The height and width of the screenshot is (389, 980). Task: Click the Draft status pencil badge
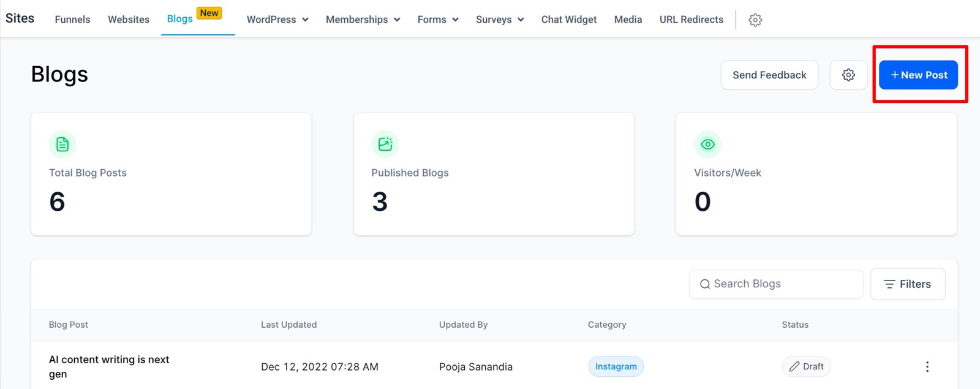(x=806, y=366)
